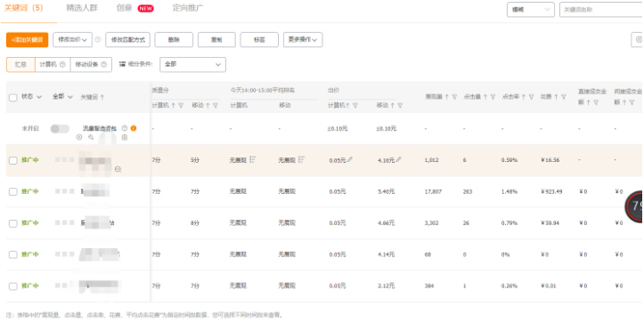The height and width of the screenshot is (323, 644).
Task: Click the filter funnel icon on the 花费 column
Action: 564,97
